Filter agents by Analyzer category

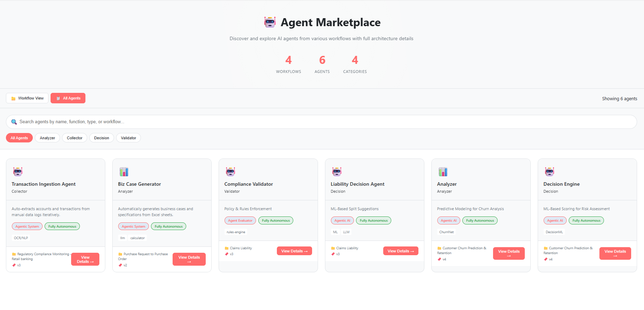tap(47, 138)
